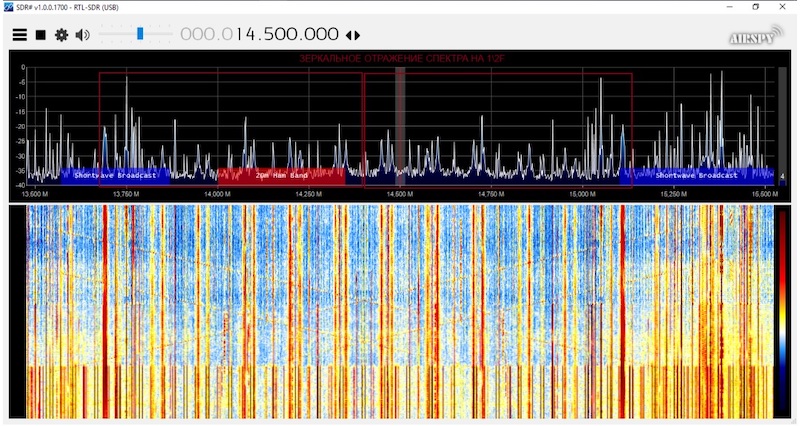Open the hamburger main menu
Viewport: 800px width, 426px height.
(19, 35)
